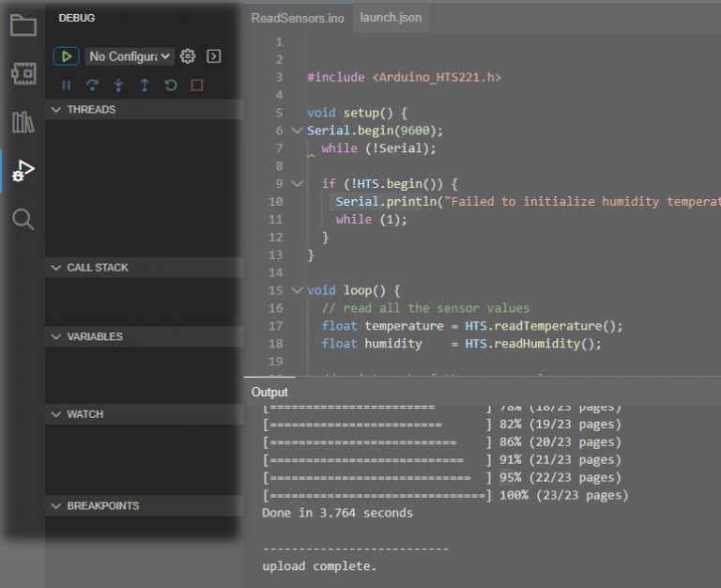721x588 pixels.
Task: Open launch.json via the gear icon
Action: 188,56
